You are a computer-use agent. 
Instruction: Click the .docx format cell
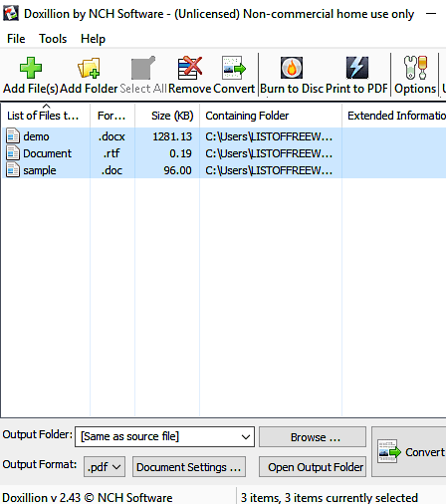(111, 136)
